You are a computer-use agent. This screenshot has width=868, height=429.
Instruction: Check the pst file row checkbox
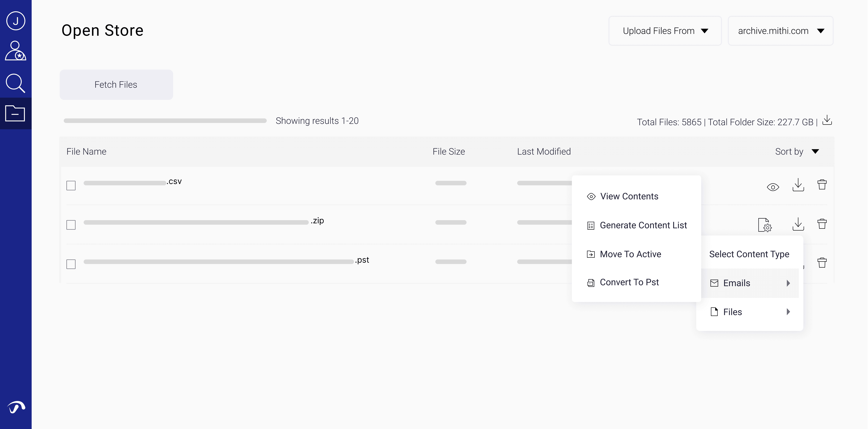coord(71,264)
